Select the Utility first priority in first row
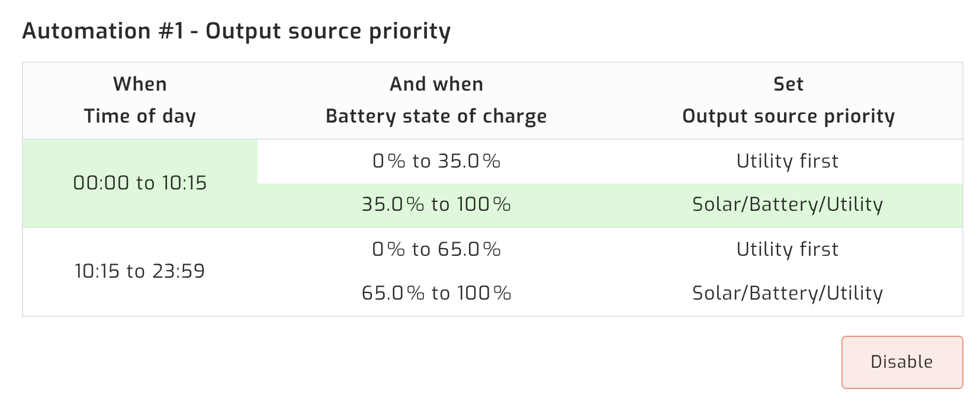Screen dimensions: 980x405 [788, 160]
